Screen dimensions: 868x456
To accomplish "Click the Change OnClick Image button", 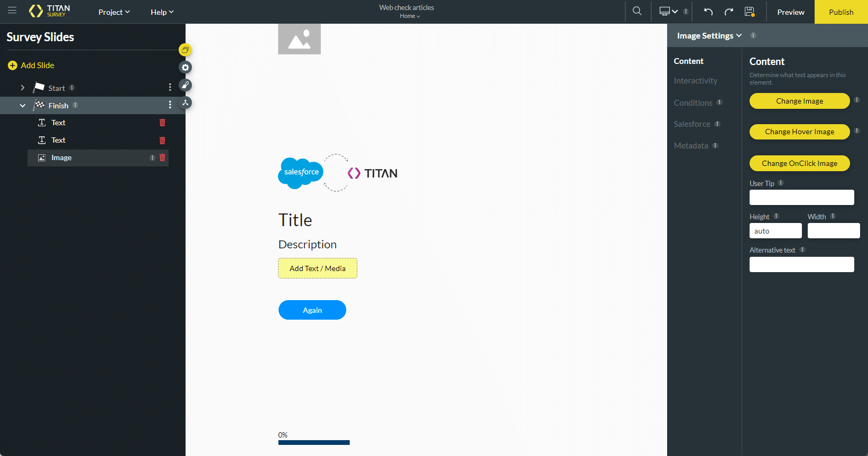I will point(799,163).
